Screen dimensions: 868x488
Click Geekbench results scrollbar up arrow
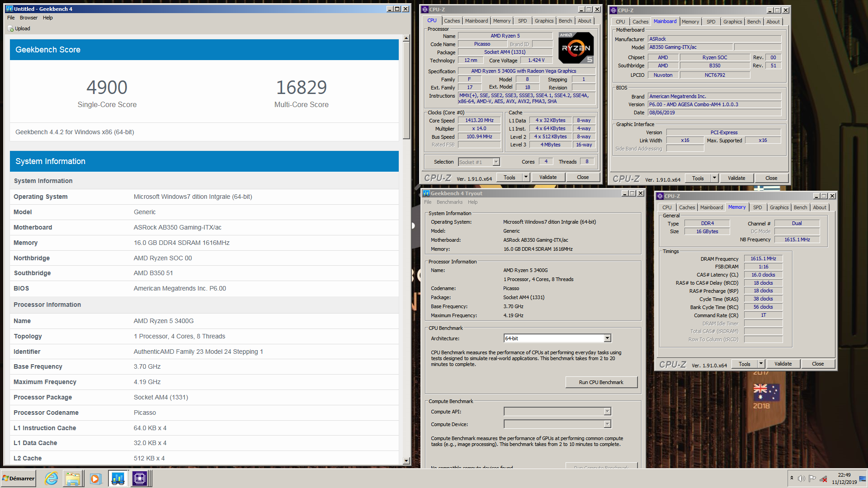(406, 38)
